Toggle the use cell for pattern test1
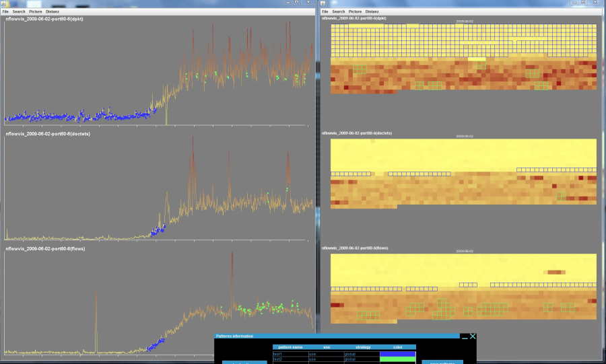 pyautogui.click(x=326, y=353)
